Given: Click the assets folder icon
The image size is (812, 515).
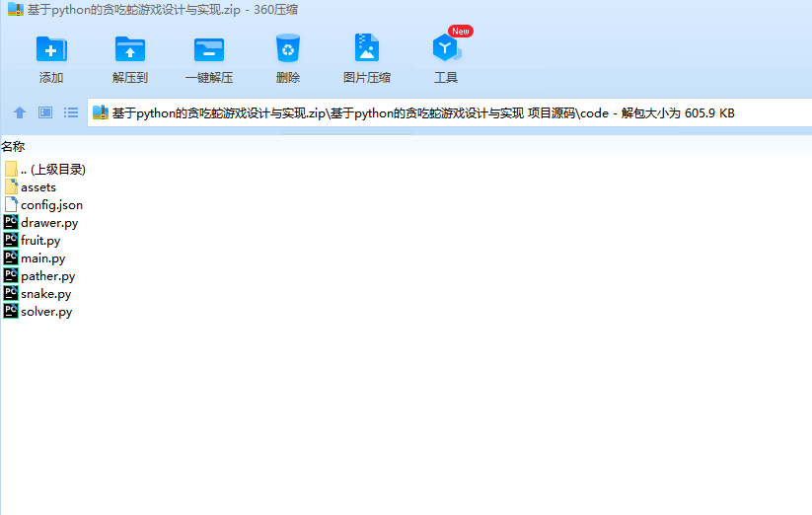Looking at the screenshot, I should tap(11, 186).
